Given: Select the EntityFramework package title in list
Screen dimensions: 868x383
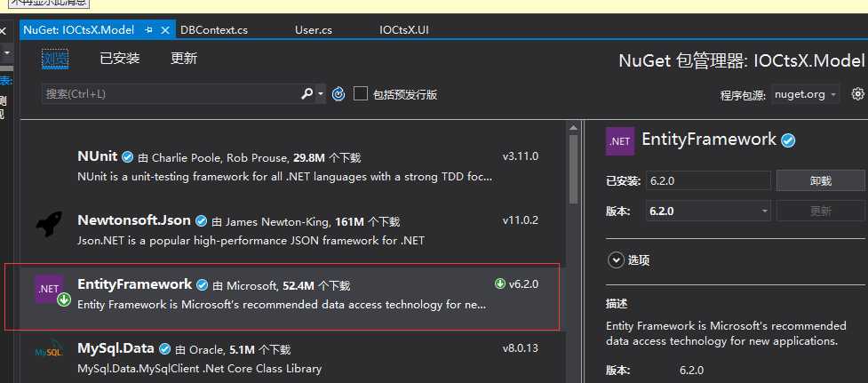Looking at the screenshot, I should click(x=134, y=284).
